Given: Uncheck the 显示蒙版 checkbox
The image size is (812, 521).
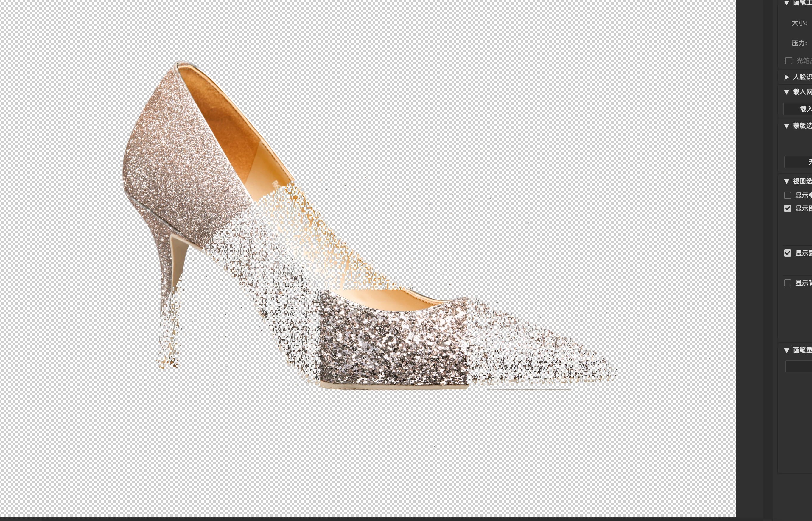Looking at the screenshot, I should pyautogui.click(x=787, y=253).
